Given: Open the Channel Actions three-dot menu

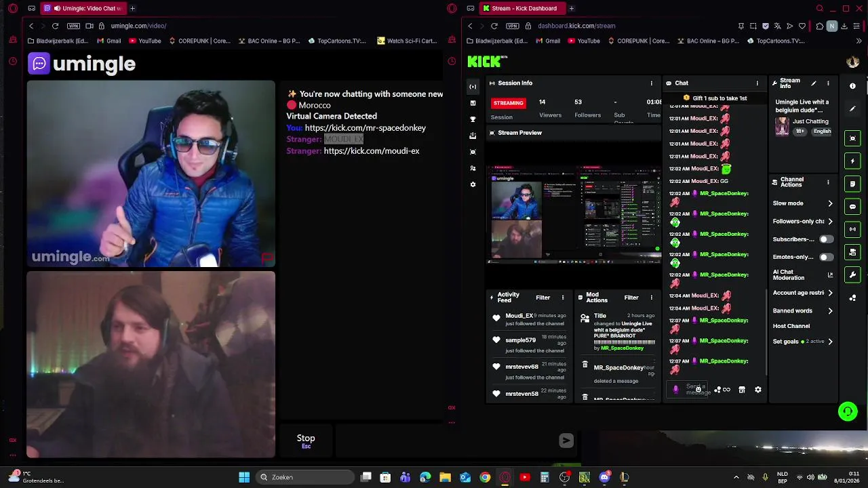Looking at the screenshot, I should pyautogui.click(x=828, y=182).
